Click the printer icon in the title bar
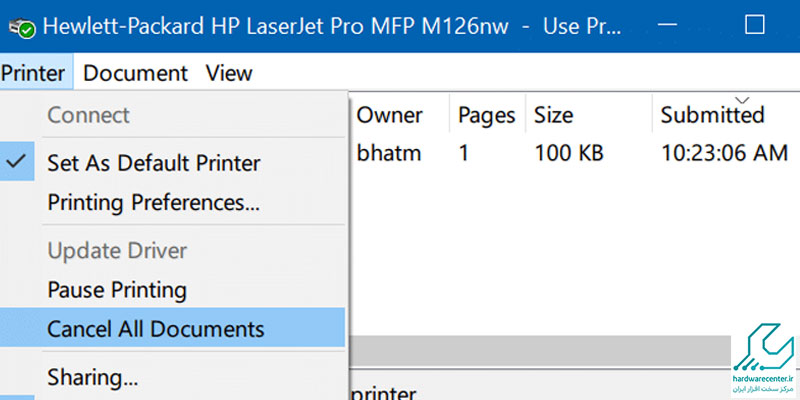This screenshot has height=400, width=800. pyautogui.click(x=21, y=27)
